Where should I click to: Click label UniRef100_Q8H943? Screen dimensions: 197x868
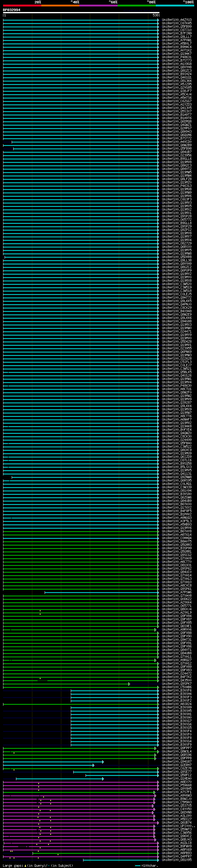(x=177, y=132)
